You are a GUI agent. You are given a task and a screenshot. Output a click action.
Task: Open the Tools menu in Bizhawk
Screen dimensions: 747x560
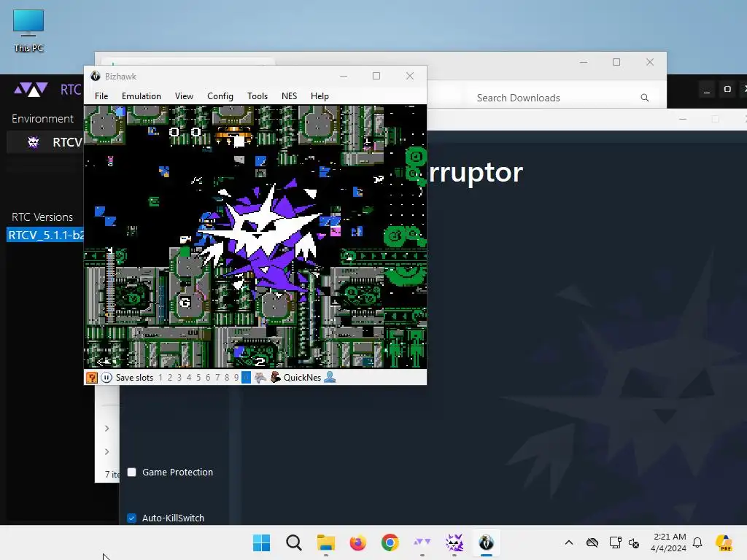pos(258,96)
